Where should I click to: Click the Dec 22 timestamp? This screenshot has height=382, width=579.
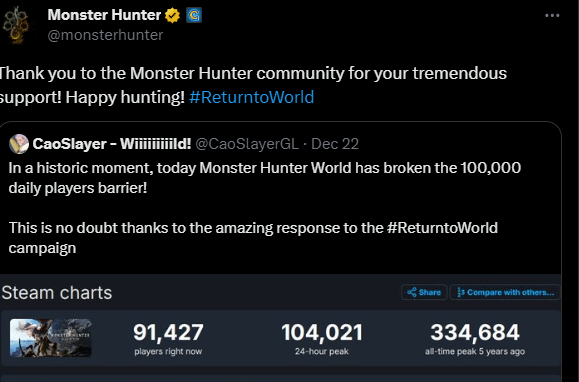coord(335,144)
